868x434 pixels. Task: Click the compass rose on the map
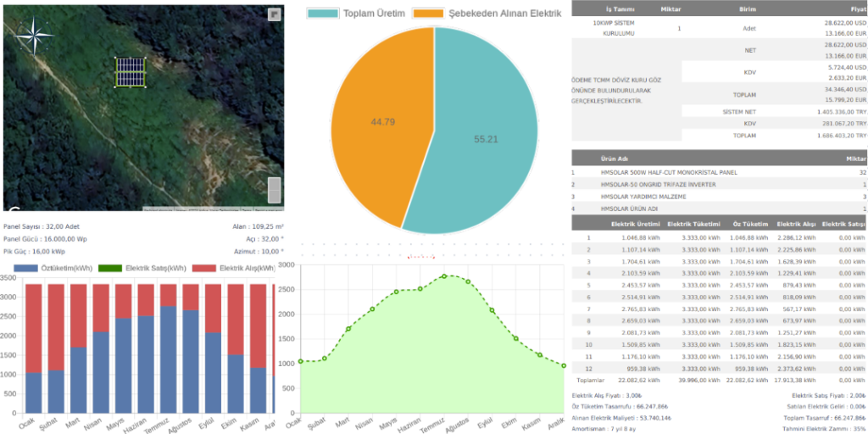(35, 36)
